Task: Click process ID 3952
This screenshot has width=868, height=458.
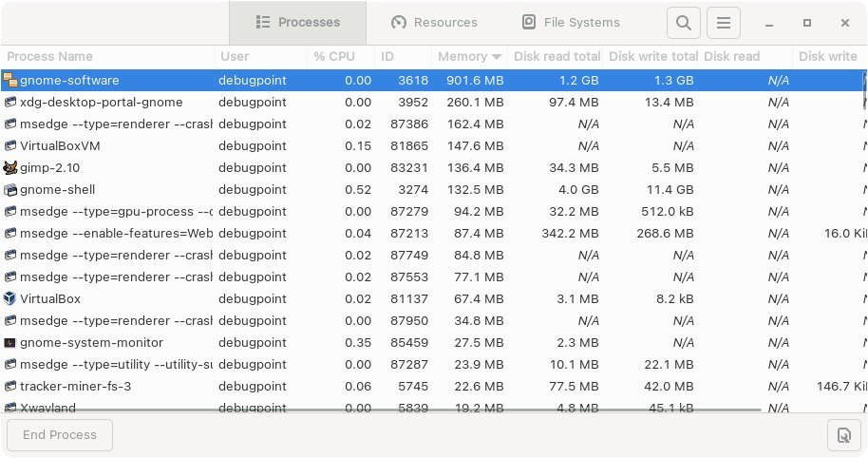Action: coord(413,103)
